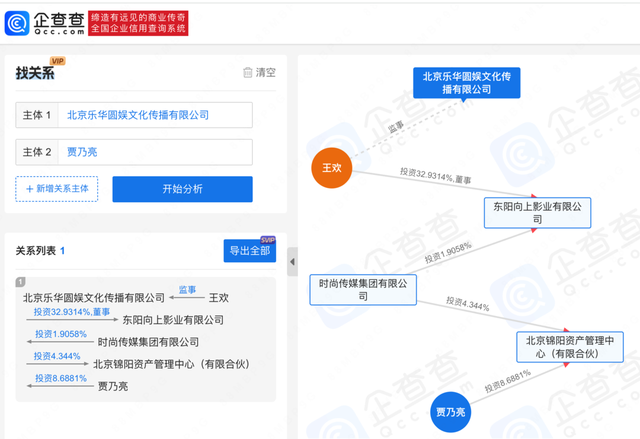Click 投资4.344% link in list
Viewport: 640px width, 439px height.
click(57, 356)
